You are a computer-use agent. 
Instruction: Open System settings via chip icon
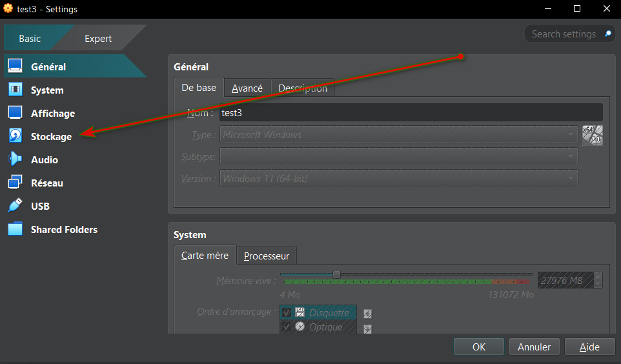[x=15, y=90]
